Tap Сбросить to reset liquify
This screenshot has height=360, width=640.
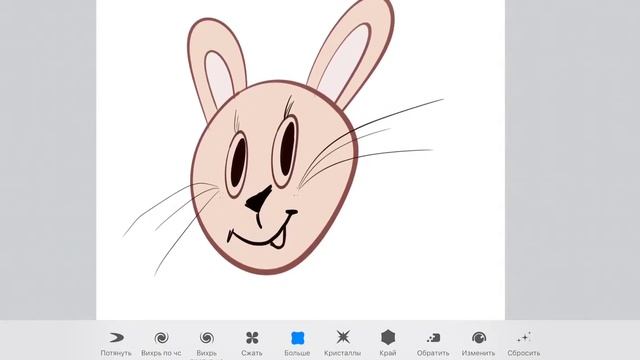[x=524, y=344]
